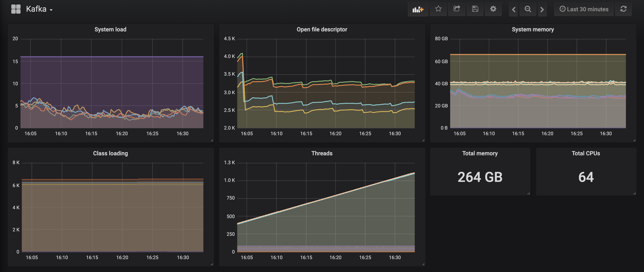Click the refresh dashboard icon
Image resolution: width=644 pixels, height=272 pixels.
coord(623,9)
